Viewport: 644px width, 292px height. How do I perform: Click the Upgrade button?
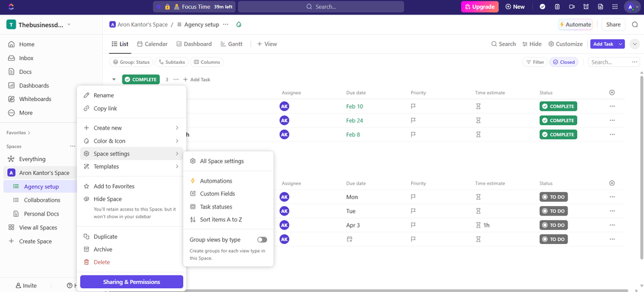tap(480, 6)
